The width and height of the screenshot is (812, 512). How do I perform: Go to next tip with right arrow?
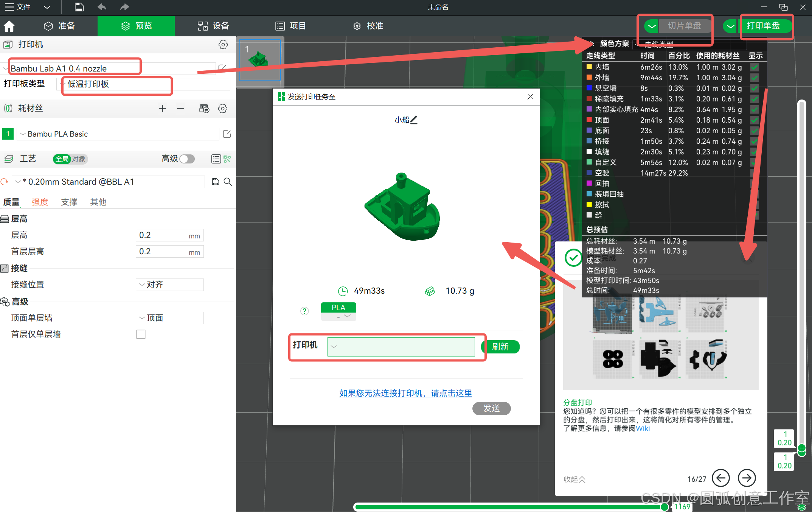747,478
